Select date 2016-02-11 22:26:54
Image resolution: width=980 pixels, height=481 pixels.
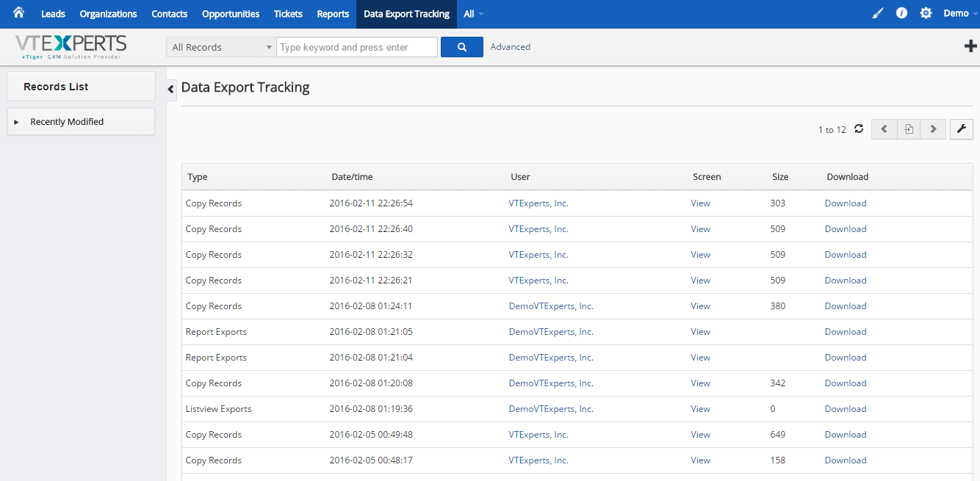click(x=371, y=203)
